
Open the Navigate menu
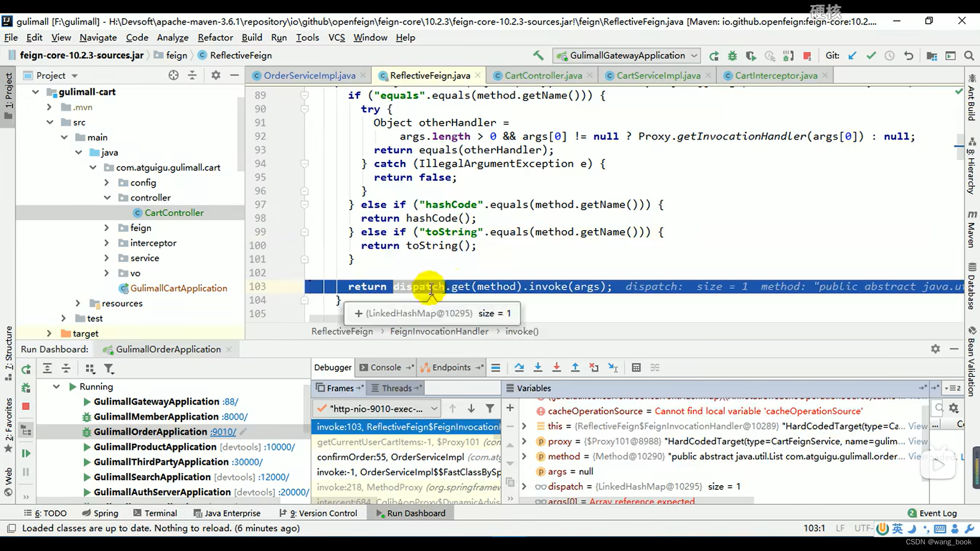pyautogui.click(x=98, y=38)
